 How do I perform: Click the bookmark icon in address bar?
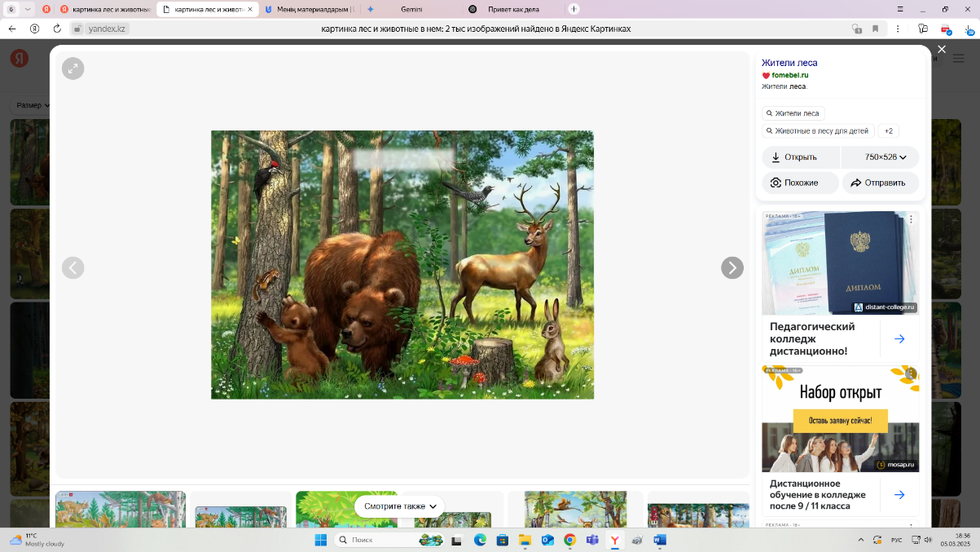click(x=876, y=29)
